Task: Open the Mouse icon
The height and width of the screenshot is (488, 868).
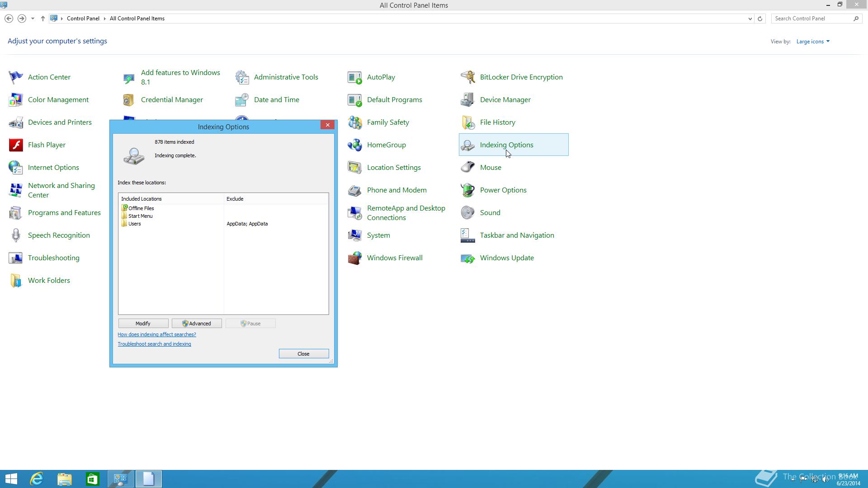Action: (x=468, y=168)
